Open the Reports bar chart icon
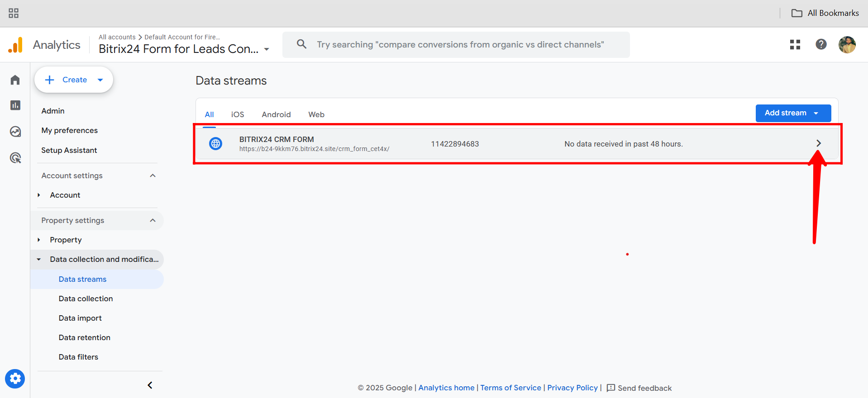 coord(15,105)
